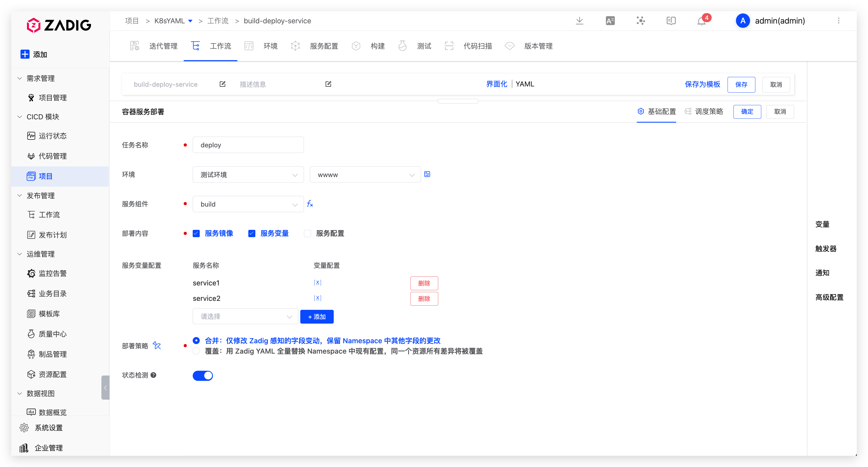
Task: Open the wwww environment dropdown
Action: [365, 174]
